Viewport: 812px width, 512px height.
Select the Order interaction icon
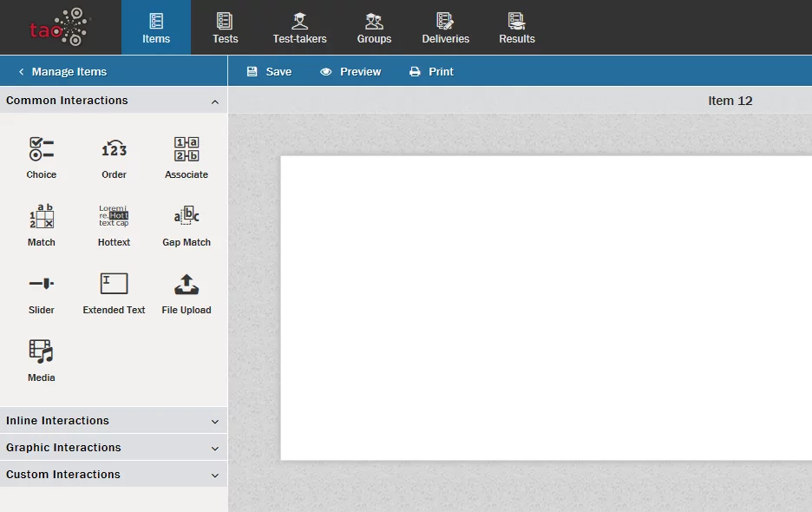(114, 149)
